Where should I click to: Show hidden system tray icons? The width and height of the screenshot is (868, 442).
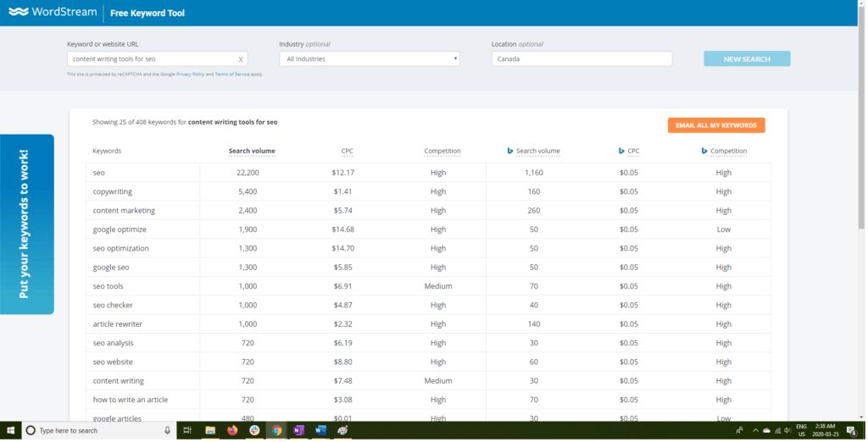click(x=755, y=432)
